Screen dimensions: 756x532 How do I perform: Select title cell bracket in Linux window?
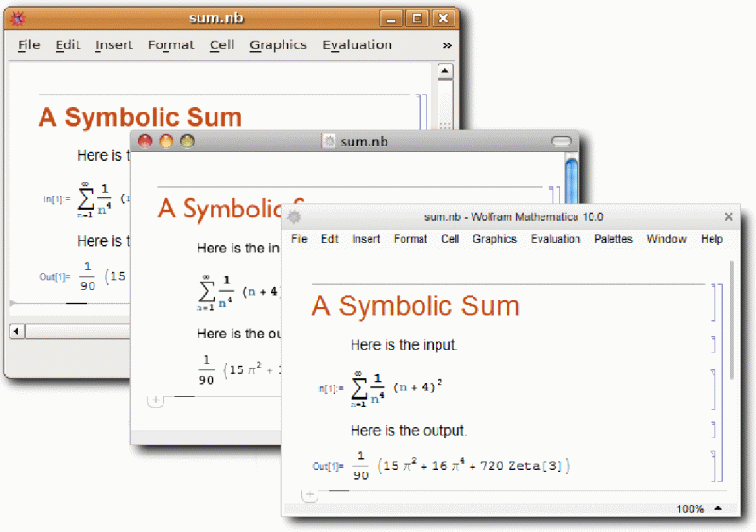419,112
